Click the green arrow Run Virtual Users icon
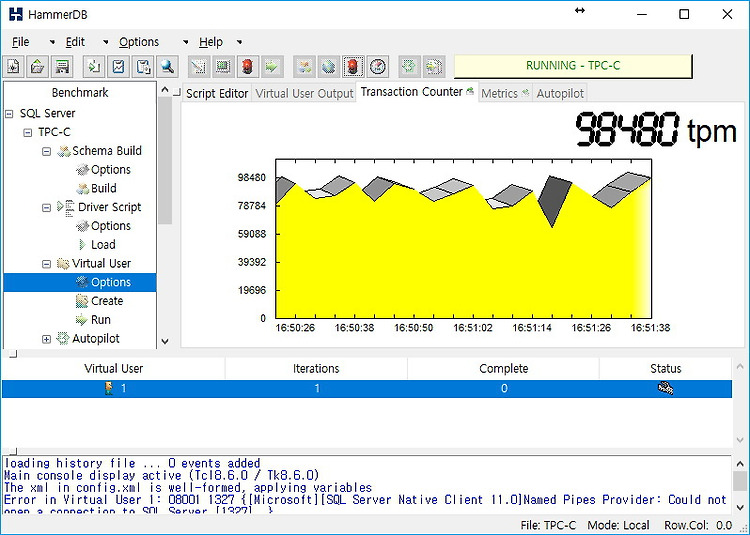The image size is (750, 535). [x=271, y=66]
